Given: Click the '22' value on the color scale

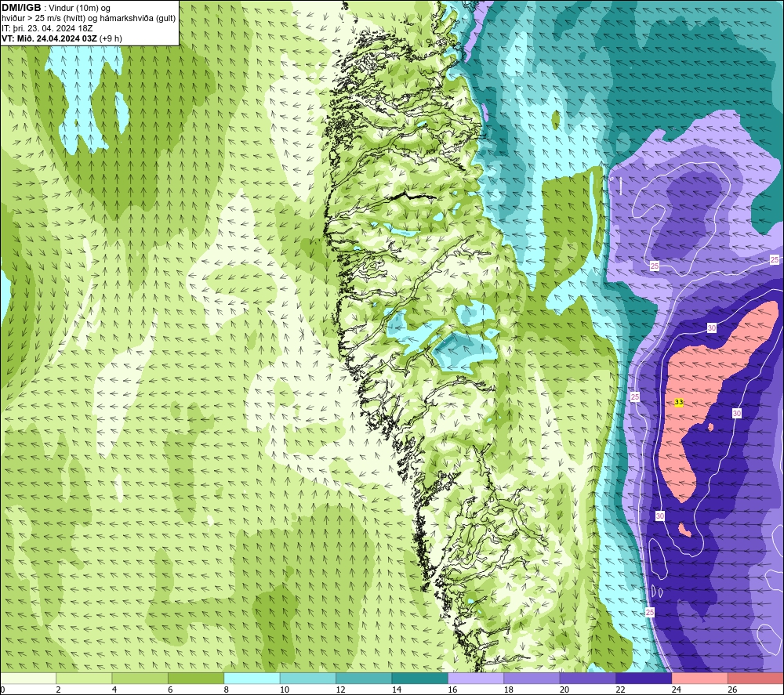Looking at the screenshot, I should click(620, 690).
